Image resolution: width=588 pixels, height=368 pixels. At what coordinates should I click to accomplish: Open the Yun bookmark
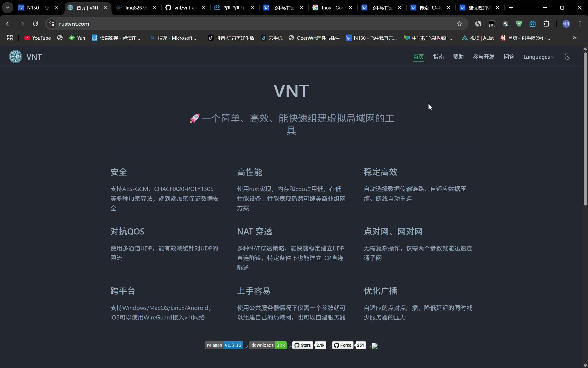click(77, 38)
